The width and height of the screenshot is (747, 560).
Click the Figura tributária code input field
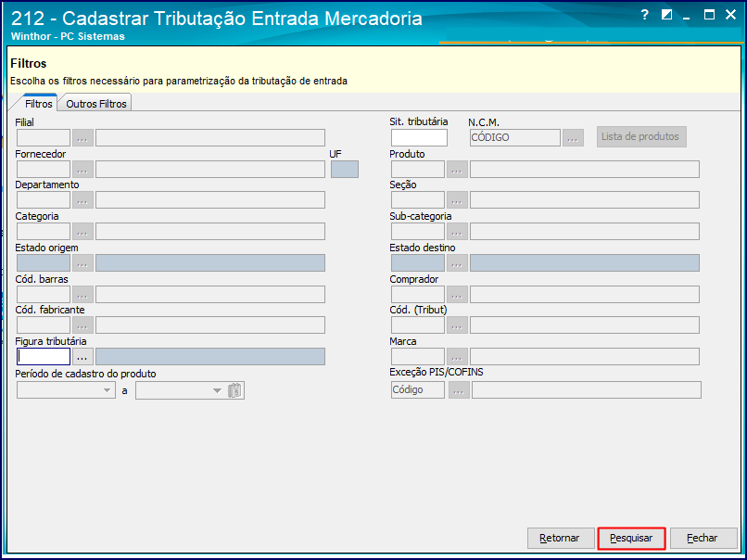pos(44,357)
